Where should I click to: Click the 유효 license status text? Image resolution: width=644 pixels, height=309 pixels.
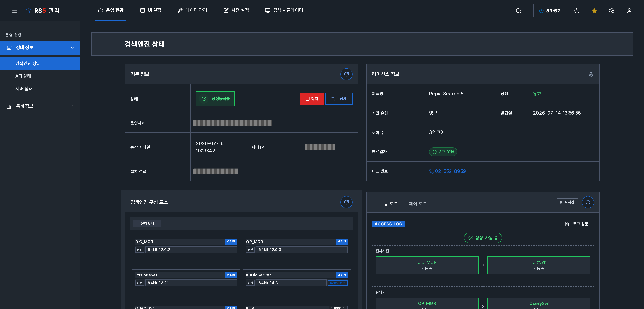[537, 94]
